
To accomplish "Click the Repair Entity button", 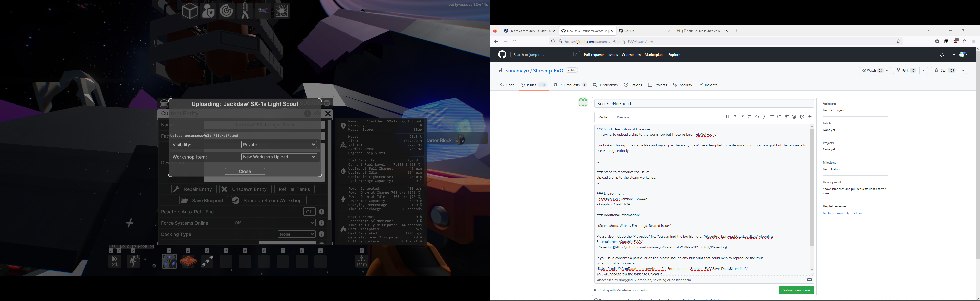I will tap(194, 189).
